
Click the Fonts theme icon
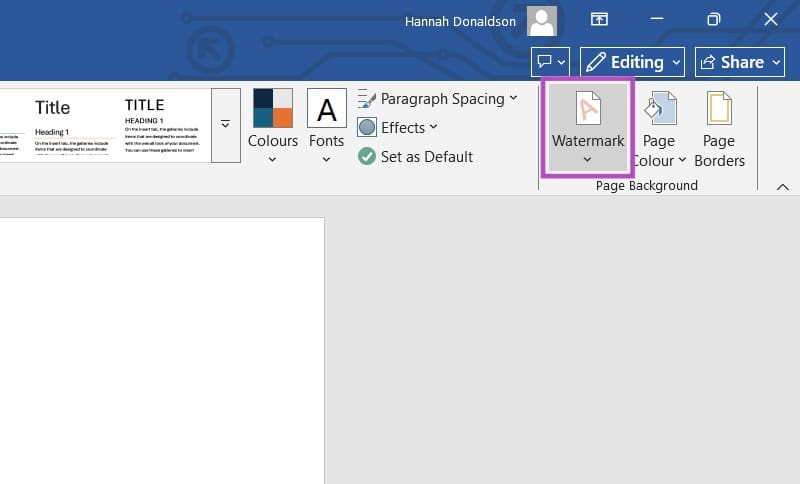pos(326,109)
